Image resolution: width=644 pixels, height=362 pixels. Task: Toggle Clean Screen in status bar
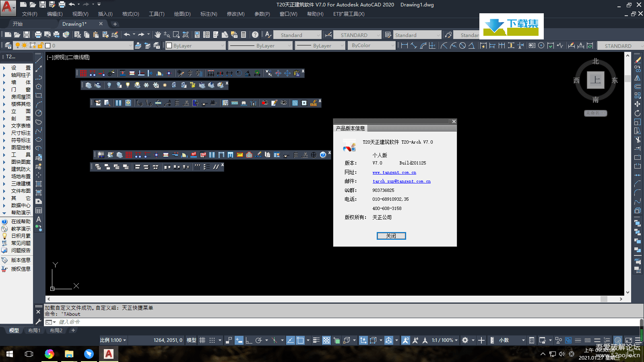[628, 340]
